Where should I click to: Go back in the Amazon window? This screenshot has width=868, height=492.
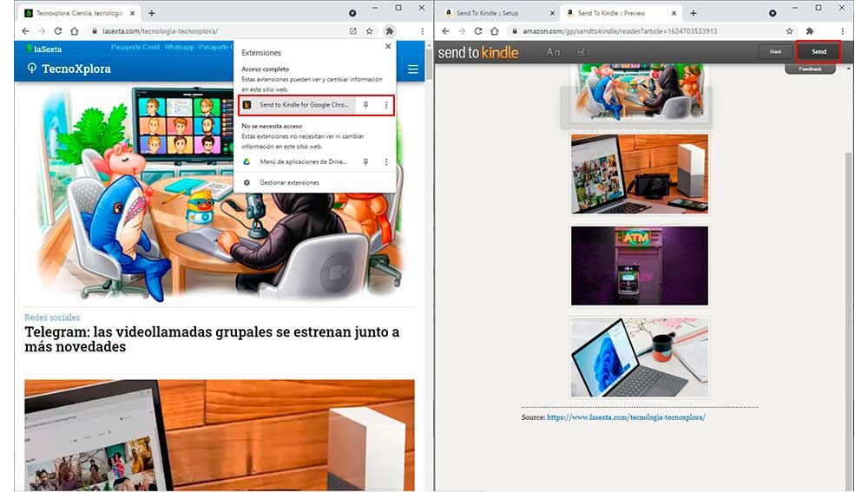tap(445, 31)
